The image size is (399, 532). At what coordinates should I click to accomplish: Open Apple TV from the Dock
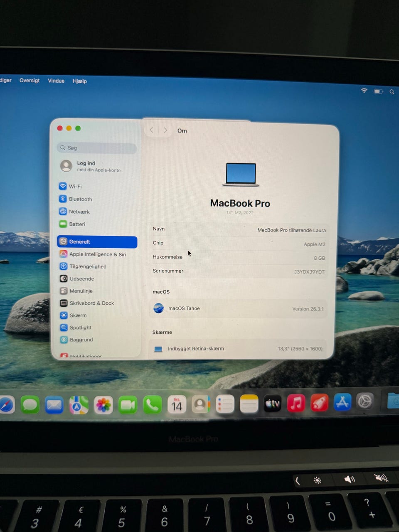[x=273, y=404]
